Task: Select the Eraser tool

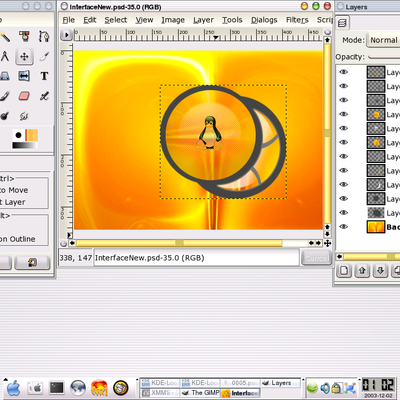Action: coord(24,96)
